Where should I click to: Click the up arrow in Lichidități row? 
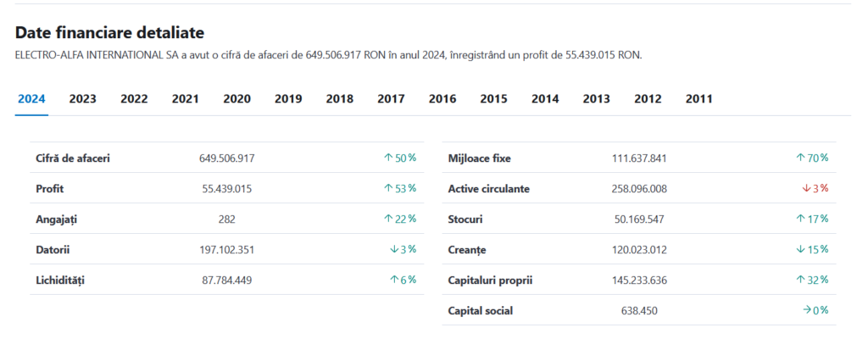coord(394,280)
